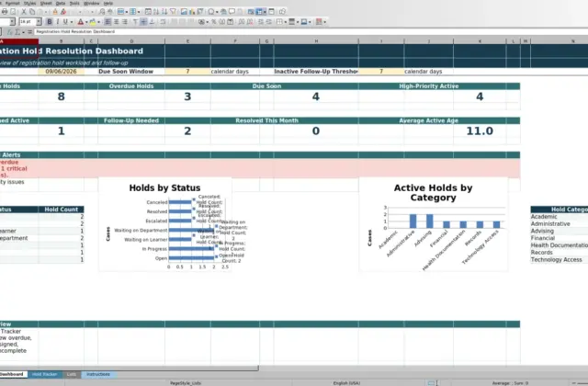The height and width of the screenshot is (386, 588).
Task: Toggle Italic formatting
Action: (57, 22)
